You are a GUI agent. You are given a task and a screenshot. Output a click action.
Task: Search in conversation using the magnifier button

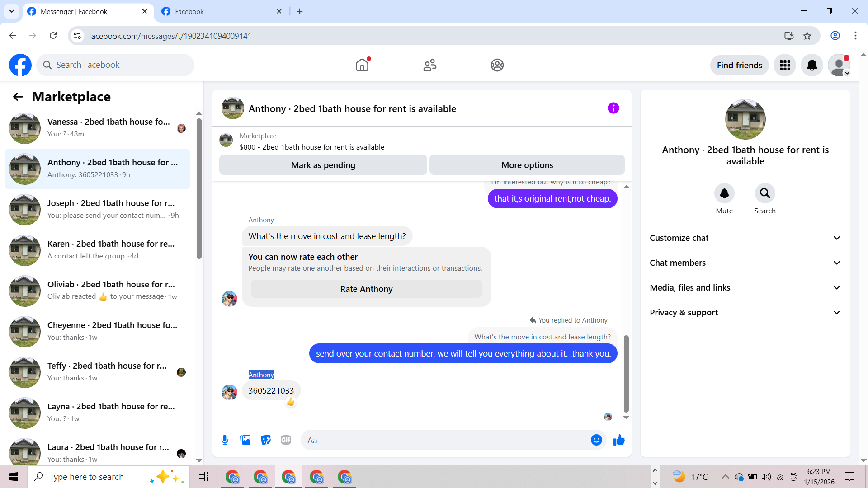pyautogui.click(x=765, y=193)
